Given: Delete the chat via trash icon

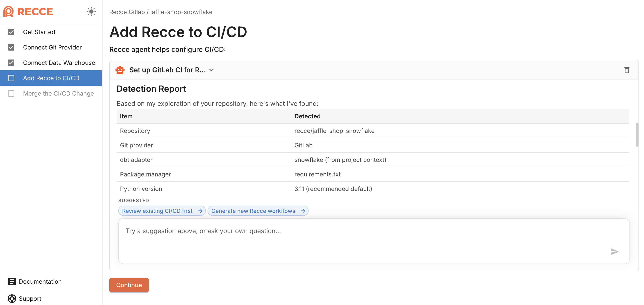Looking at the screenshot, I should (x=627, y=70).
